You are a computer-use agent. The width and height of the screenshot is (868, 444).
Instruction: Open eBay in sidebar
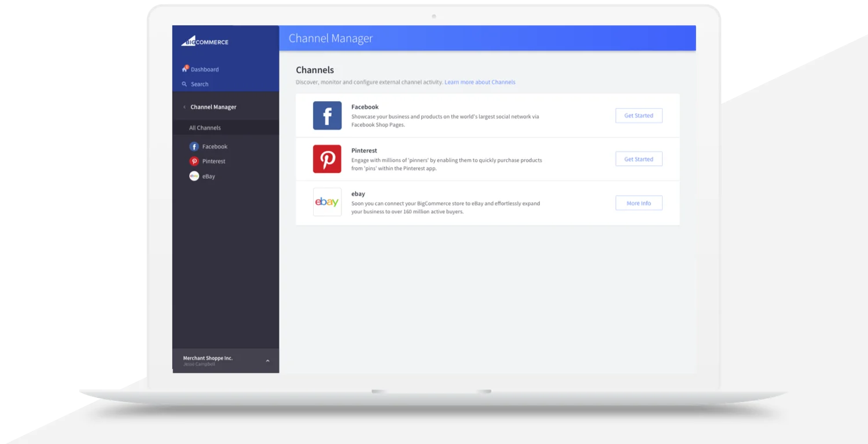click(x=208, y=176)
